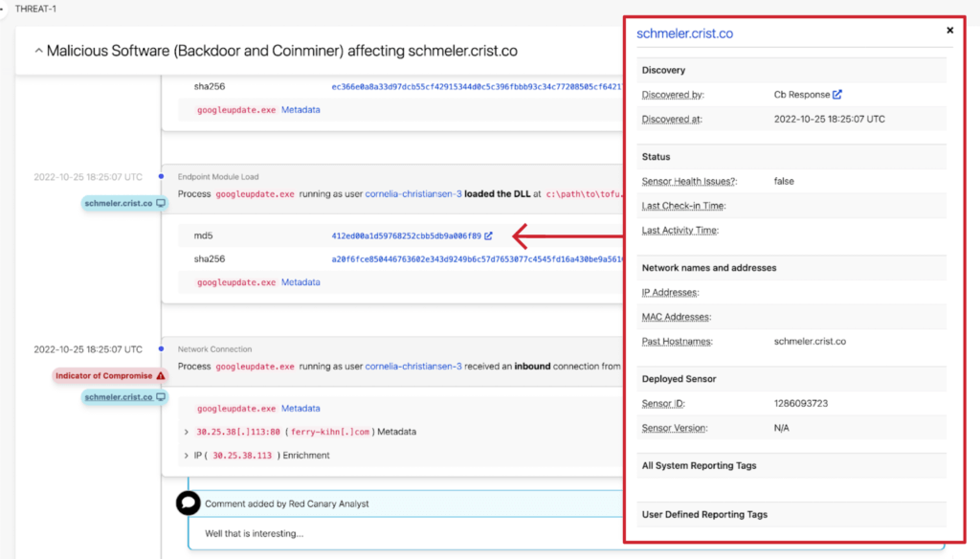The height and width of the screenshot is (559, 980).
Task: Click the comment bubble icon for analyst comment
Action: pos(189,503)
